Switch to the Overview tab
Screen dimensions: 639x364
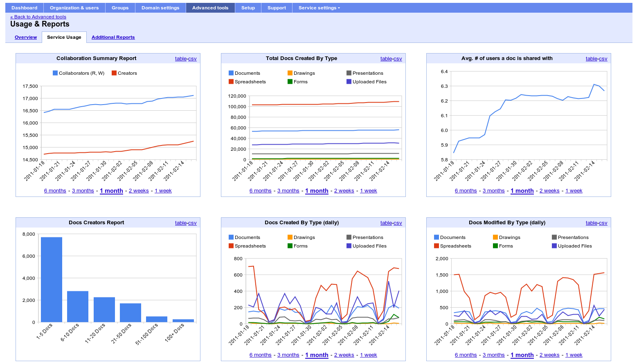point(26,37)
